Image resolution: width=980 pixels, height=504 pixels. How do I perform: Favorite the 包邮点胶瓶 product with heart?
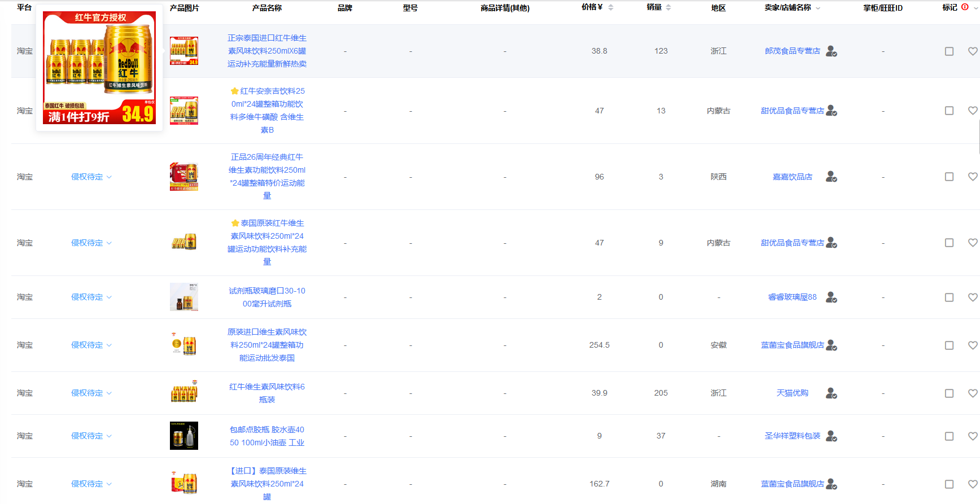click(973, 436)
